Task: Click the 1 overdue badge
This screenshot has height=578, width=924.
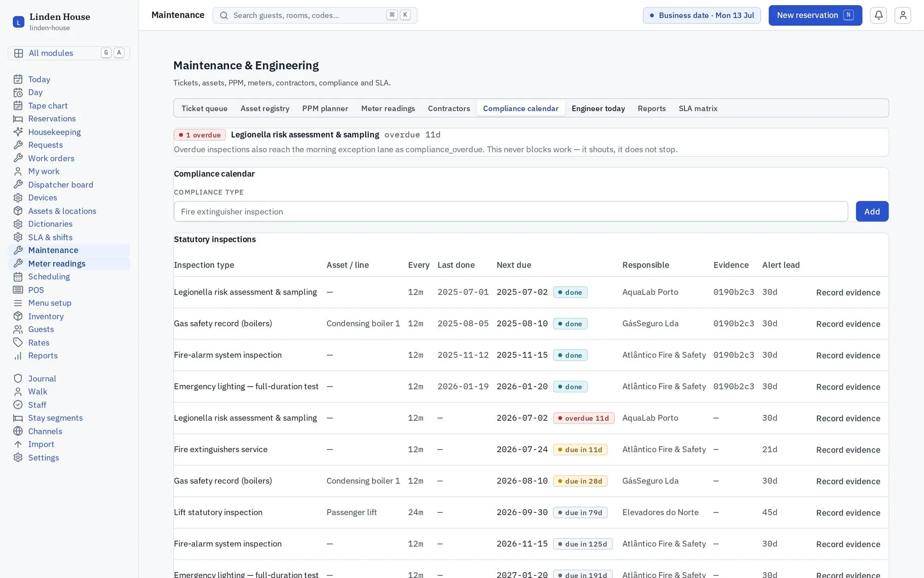Action: click(200, 135)
